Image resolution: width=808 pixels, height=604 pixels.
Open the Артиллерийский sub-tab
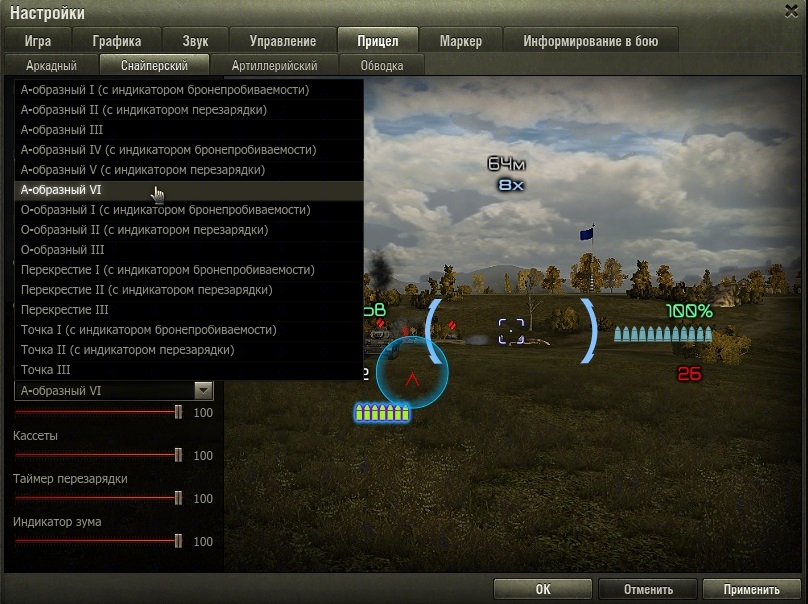274,65
